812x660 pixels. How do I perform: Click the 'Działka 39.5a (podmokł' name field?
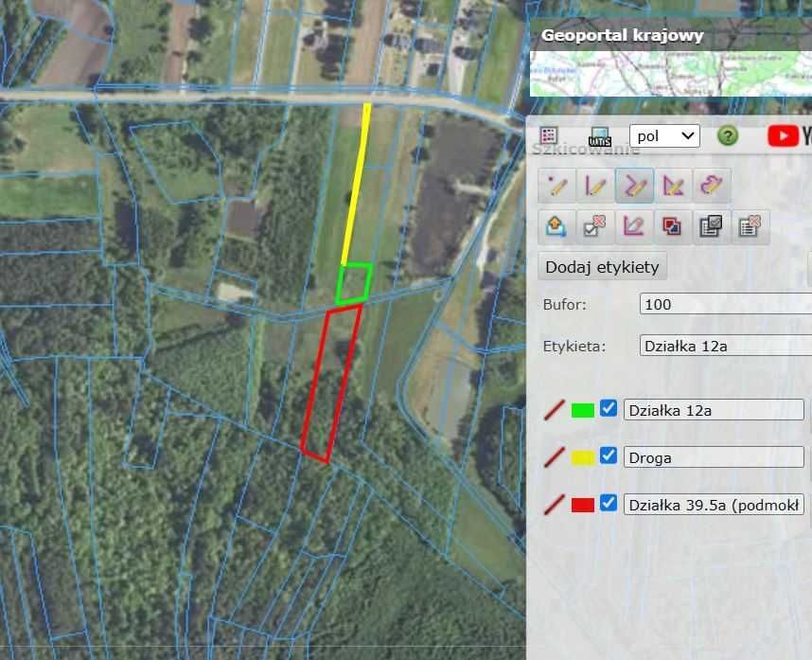click(714, 505)
